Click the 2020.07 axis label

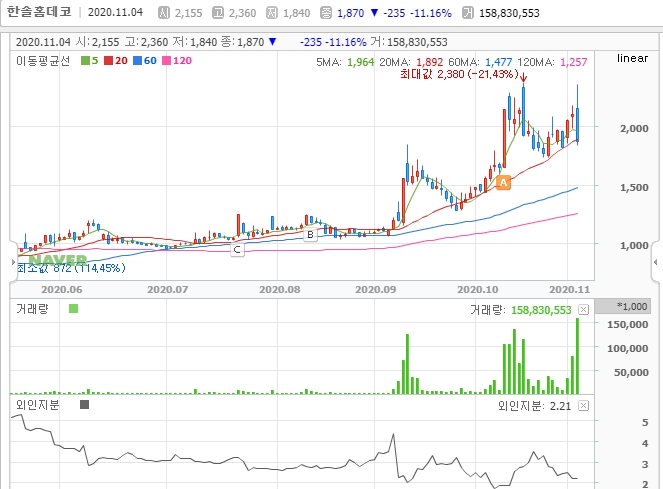(167, 290)
